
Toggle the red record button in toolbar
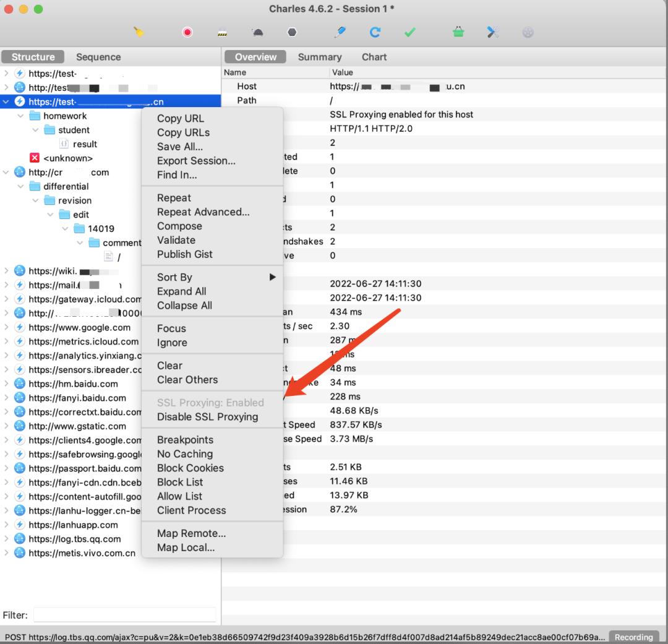[x=187, y=32]
